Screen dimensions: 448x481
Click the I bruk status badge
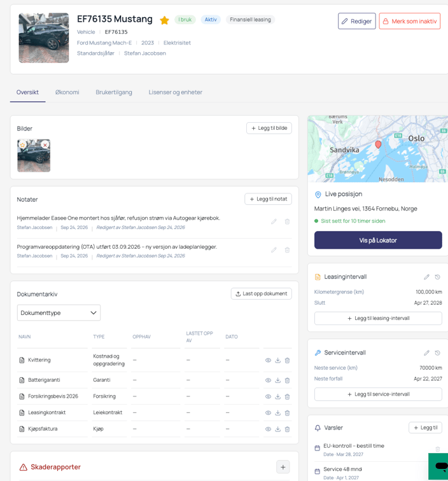(x=185, y=20)
